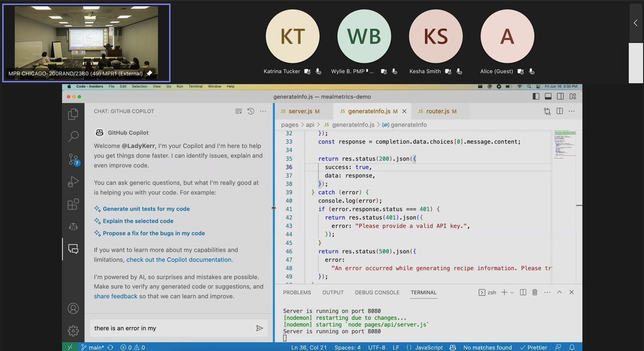Screen dimensions: 644x351
Task: Open notifications bell in status bar
Action: tap(572, 347)
